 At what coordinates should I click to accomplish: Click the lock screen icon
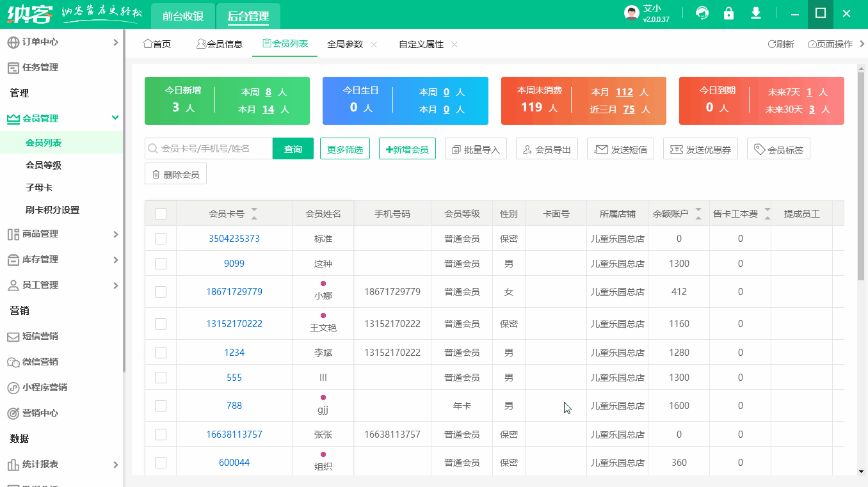point(728,13)
